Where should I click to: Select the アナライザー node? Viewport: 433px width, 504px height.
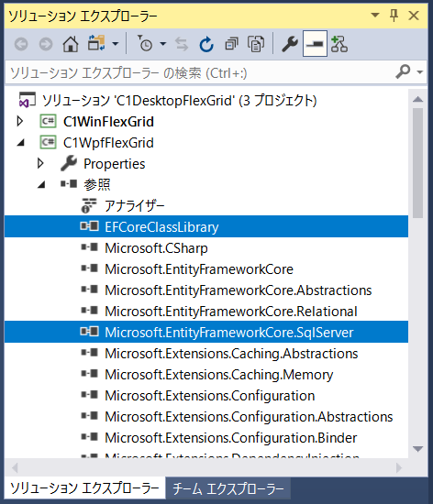(x=135, y=205)
